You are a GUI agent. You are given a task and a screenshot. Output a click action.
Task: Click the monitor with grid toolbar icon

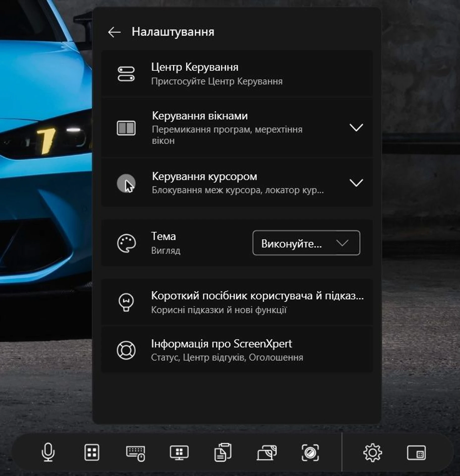coord(179,452)
